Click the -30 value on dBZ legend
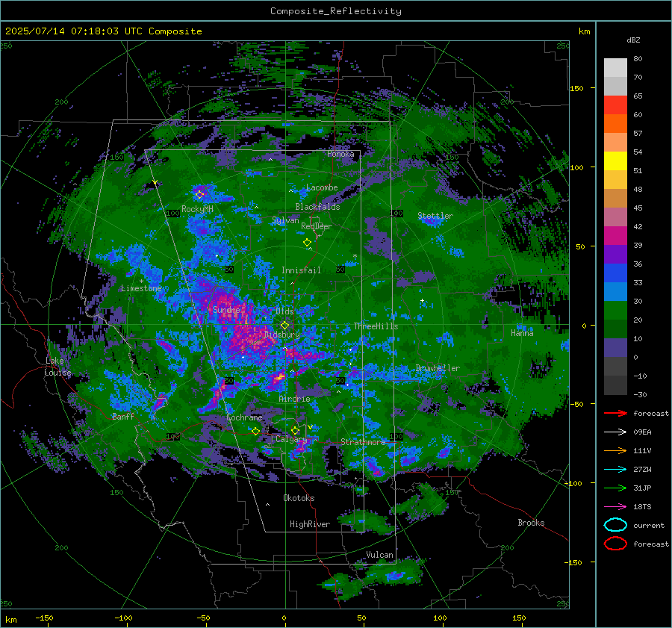The image size is (672, 628). (x=640, y=394)
